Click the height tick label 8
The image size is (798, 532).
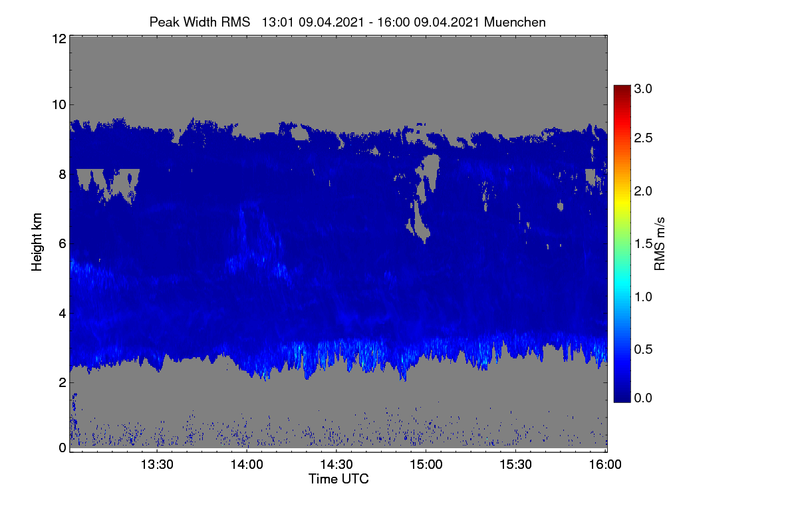point(63,174)
